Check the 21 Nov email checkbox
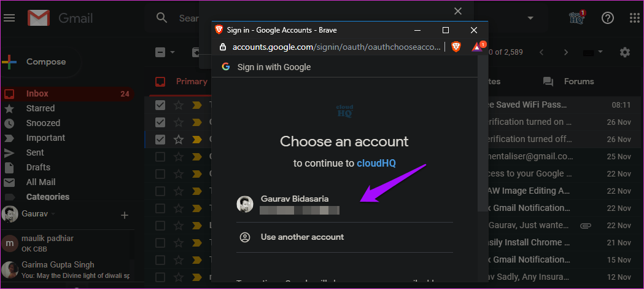Image resolution: width=644 pixels, height=289 pixels. [160, 242]
